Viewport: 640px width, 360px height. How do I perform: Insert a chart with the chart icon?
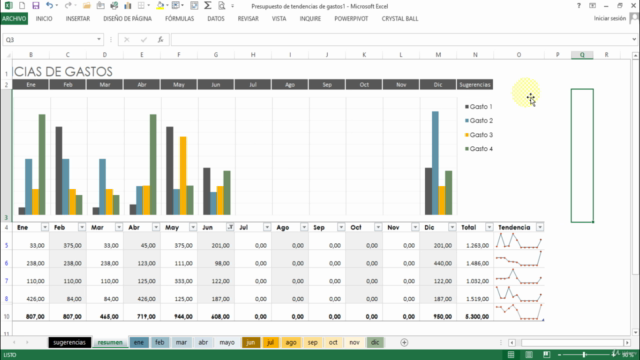[128, 6]
